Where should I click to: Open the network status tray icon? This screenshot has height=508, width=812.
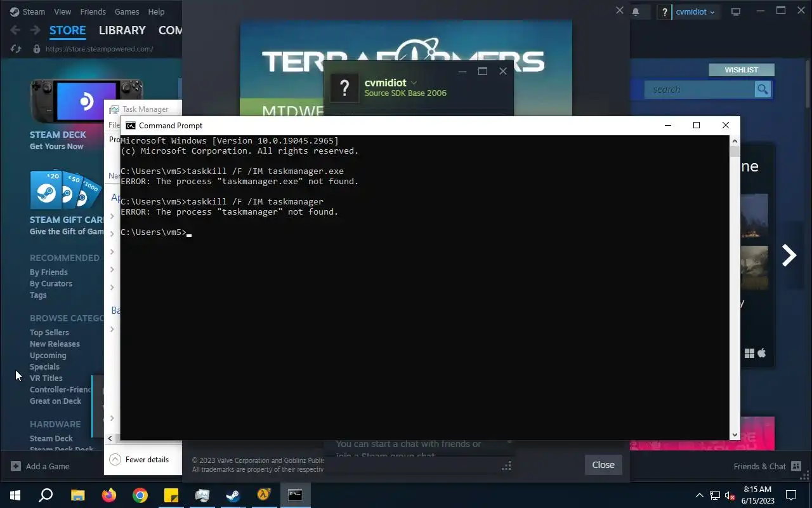pyautogui.click(x=715, y=495)
